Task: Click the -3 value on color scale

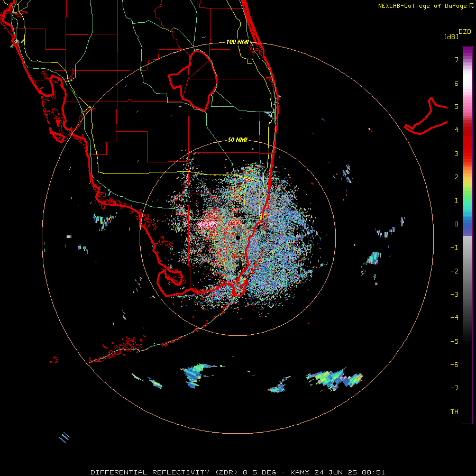Action: 454,295
